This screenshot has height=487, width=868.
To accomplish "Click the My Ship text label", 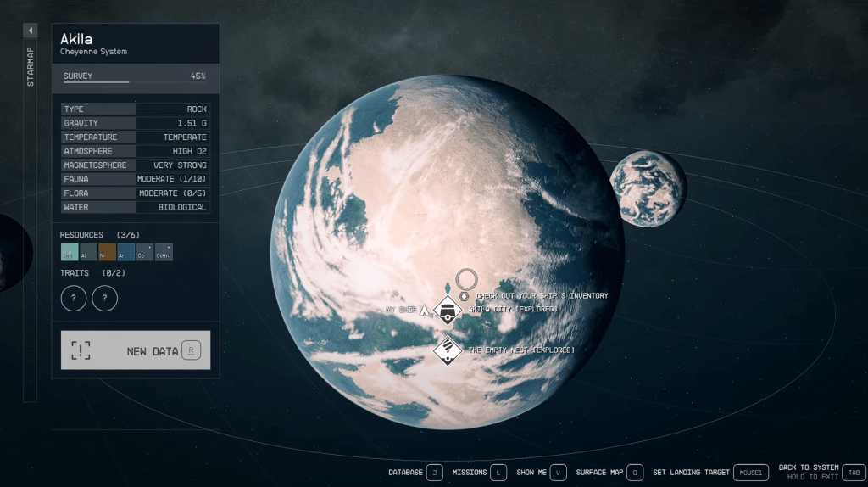I will (x=401, y=310).
